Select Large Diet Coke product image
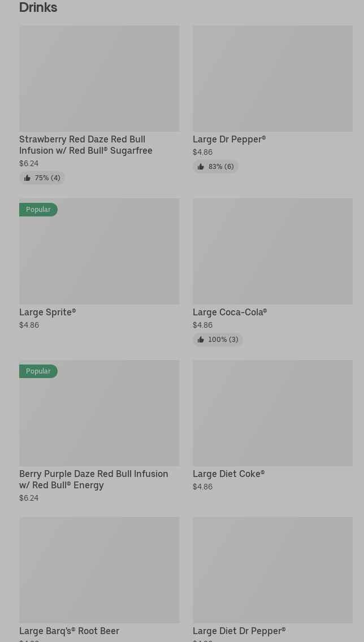Viewport: 364px width, 642px height. point(272,413)
